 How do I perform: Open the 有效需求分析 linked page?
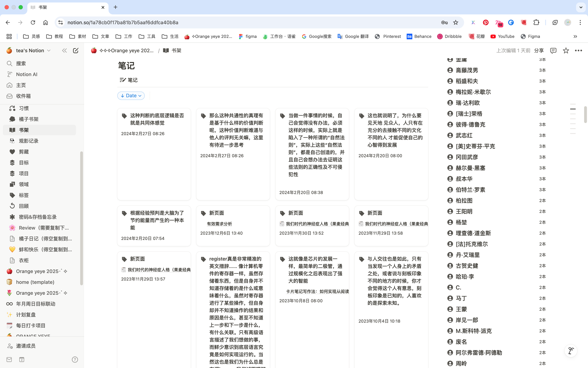[220, 224]
